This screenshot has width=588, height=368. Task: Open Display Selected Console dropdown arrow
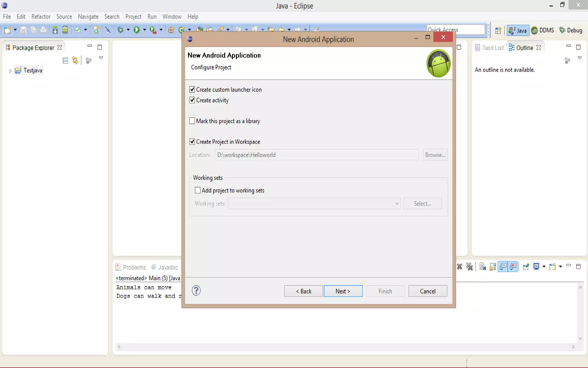(544, 267)
